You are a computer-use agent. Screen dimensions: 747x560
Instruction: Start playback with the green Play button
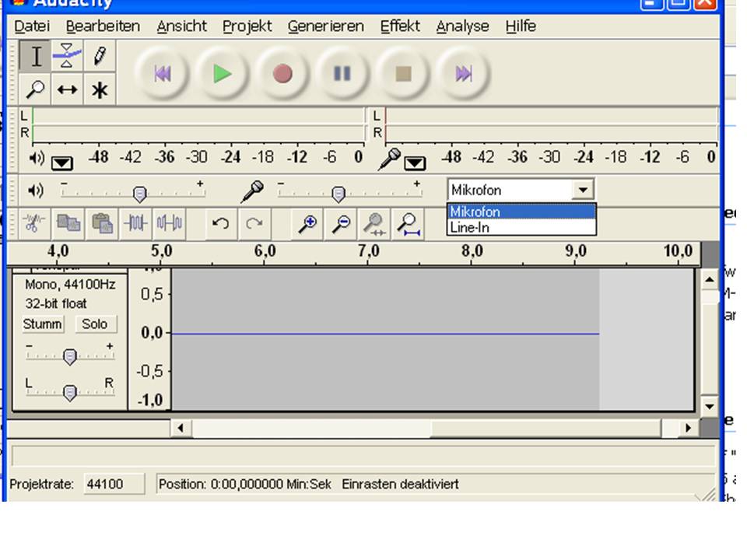click(x=223, y=74)
